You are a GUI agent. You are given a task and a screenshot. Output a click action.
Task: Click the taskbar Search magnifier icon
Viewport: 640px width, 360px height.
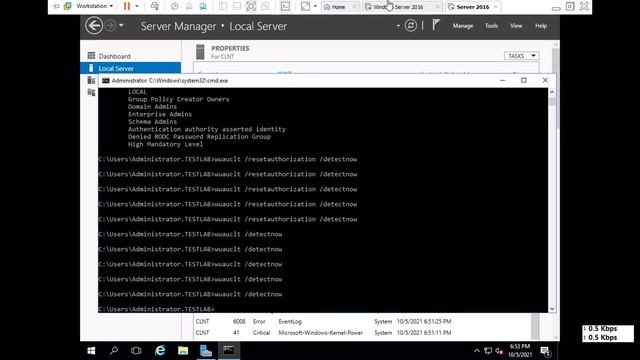(x=114, y=351)
